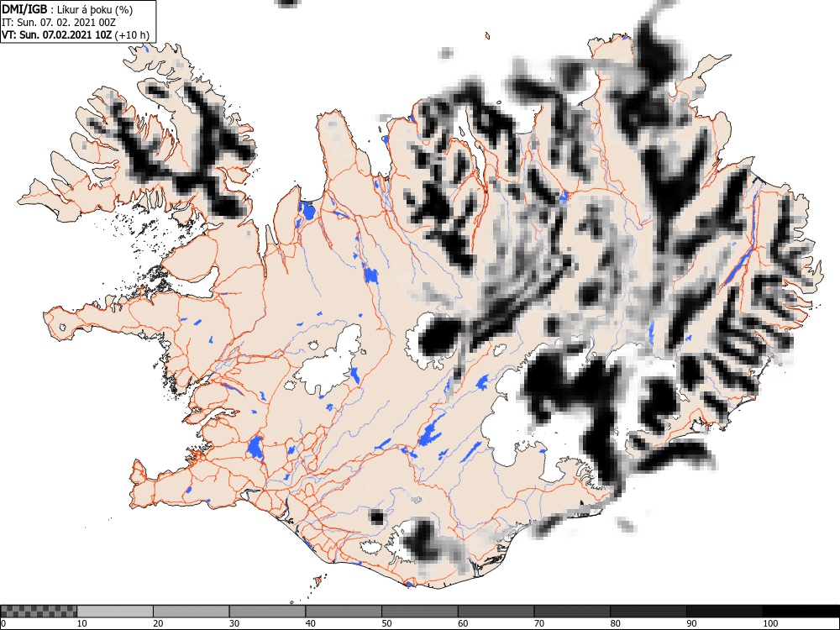Click the legend label "10"

(81, 623)
